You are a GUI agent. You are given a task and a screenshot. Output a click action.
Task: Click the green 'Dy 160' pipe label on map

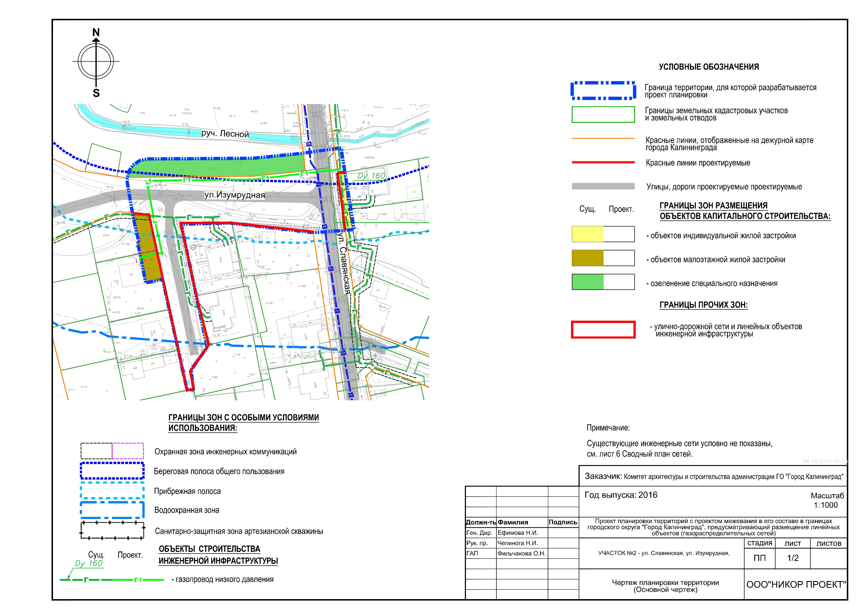tap(371, 176)
